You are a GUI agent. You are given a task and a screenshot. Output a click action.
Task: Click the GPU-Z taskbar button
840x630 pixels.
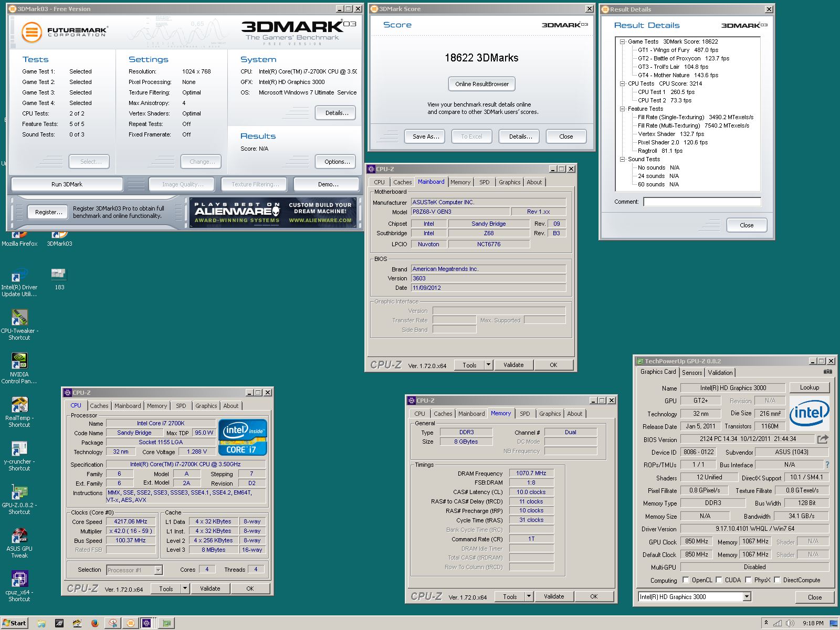coord(167,623)
